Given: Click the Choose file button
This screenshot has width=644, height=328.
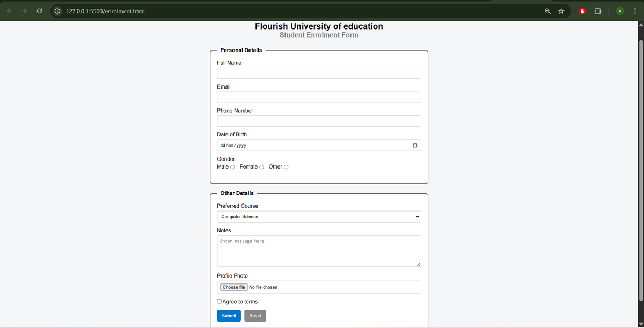Looking at the screenshot, I should pos(233,287).
